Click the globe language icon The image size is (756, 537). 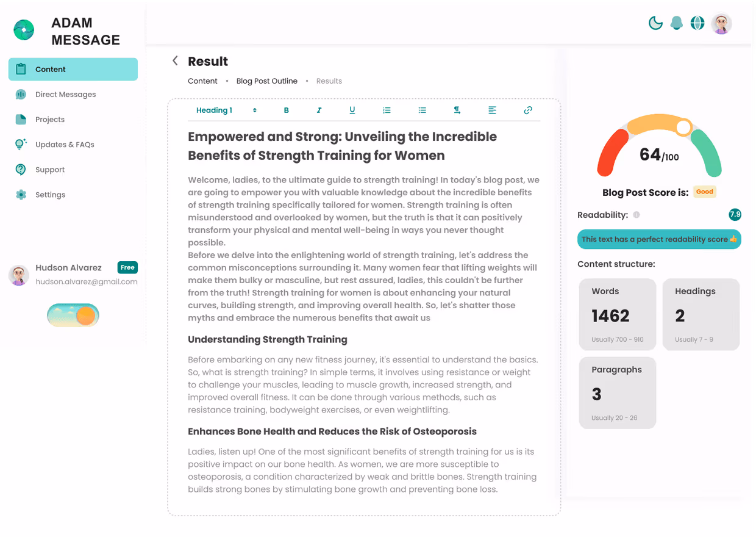click(697, 23)
